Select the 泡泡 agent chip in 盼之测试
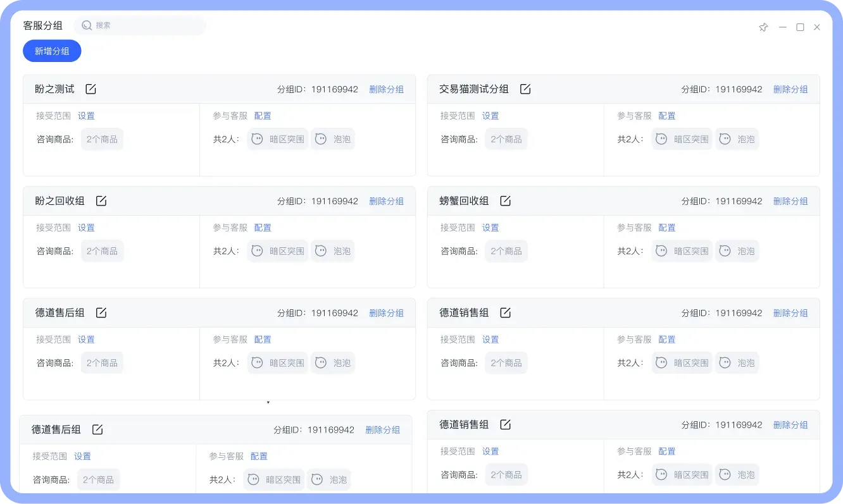Image resolution: width=843 pixels, height=504 pixels. (x=333, y=139)
